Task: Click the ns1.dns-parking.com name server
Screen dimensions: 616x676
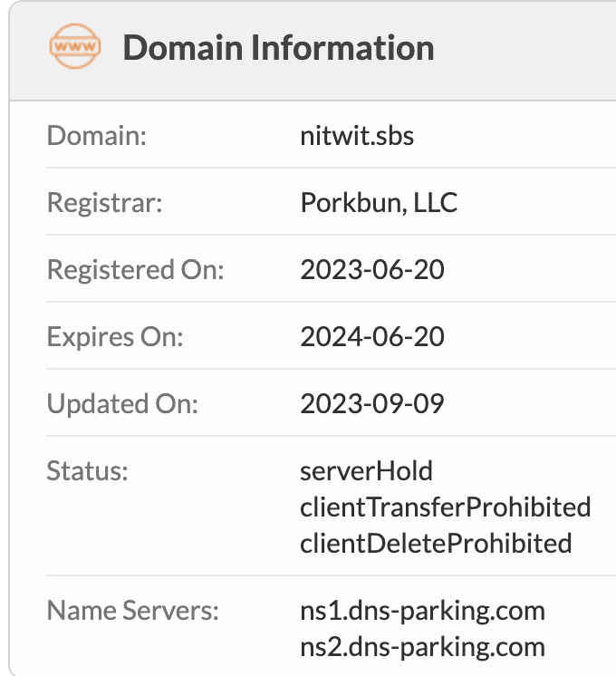Action: click(422, 610)
